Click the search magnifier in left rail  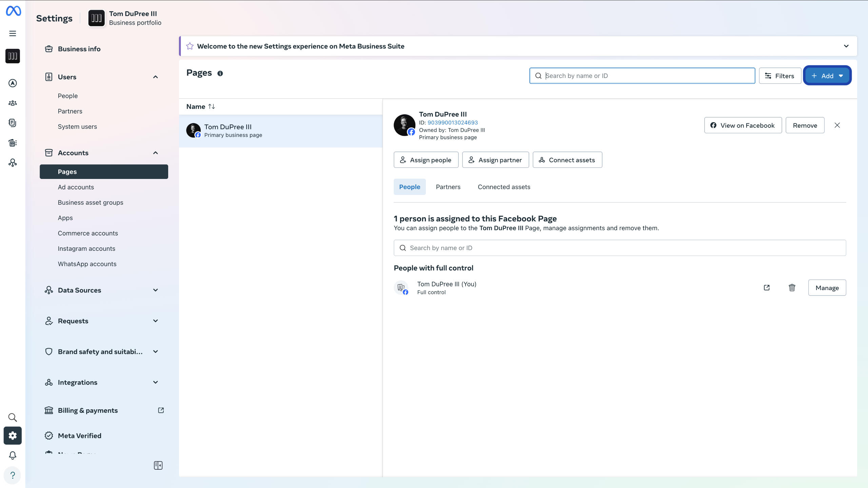point(13,417)
